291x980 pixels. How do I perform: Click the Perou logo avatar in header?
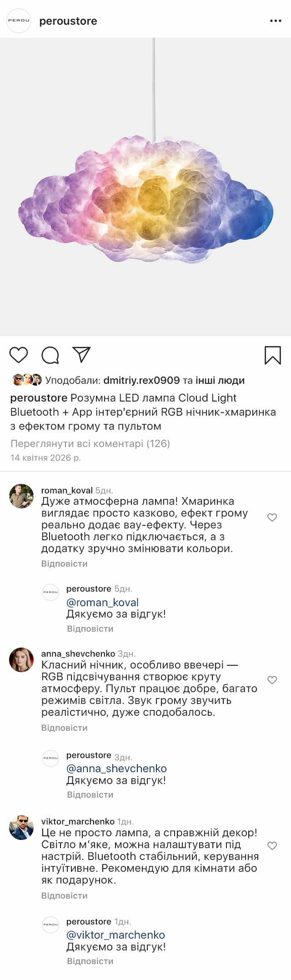tap(19, 21)
